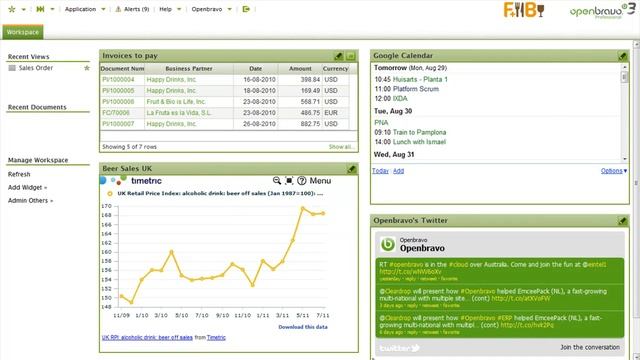Click Download this data link
The width and height of the screenshot is (640, 360).
click(x=303, y=327)
